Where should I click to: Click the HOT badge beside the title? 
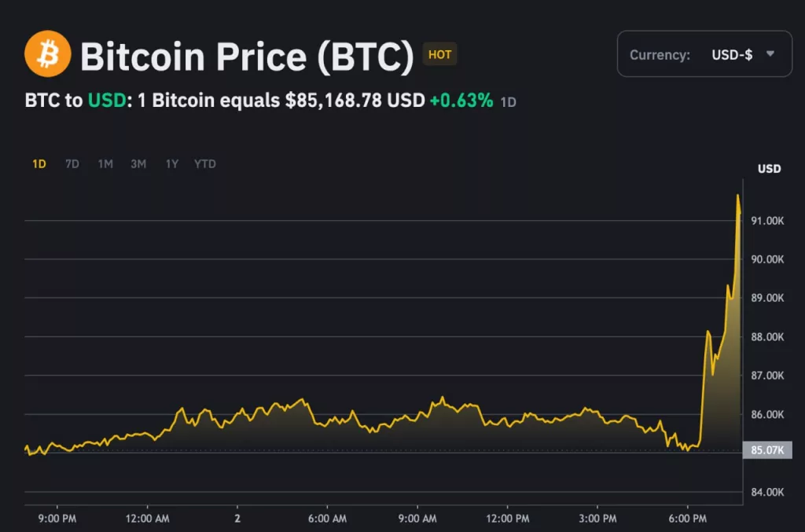(x=439, y=54)
